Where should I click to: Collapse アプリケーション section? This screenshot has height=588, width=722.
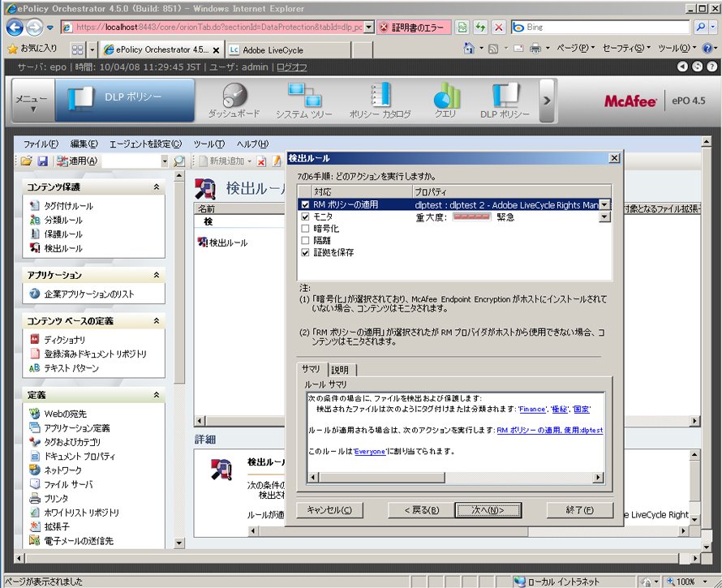(x=157, y=275)
